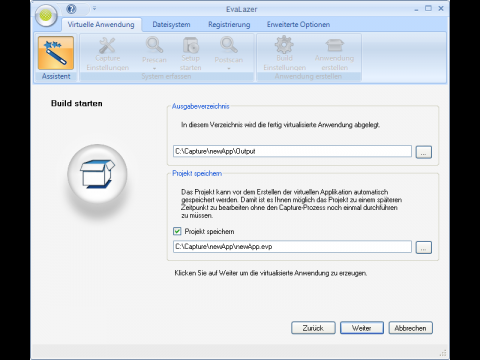Click the round application orb button

tap(46, 15)
